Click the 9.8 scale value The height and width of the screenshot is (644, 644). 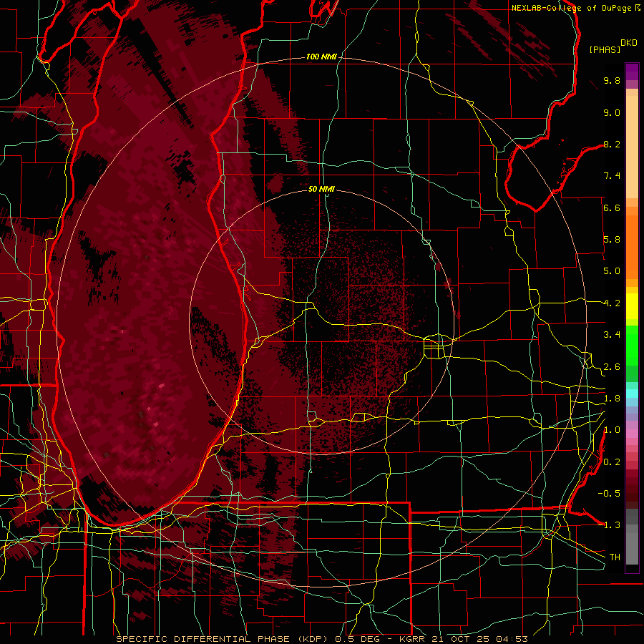pos(612,80)
